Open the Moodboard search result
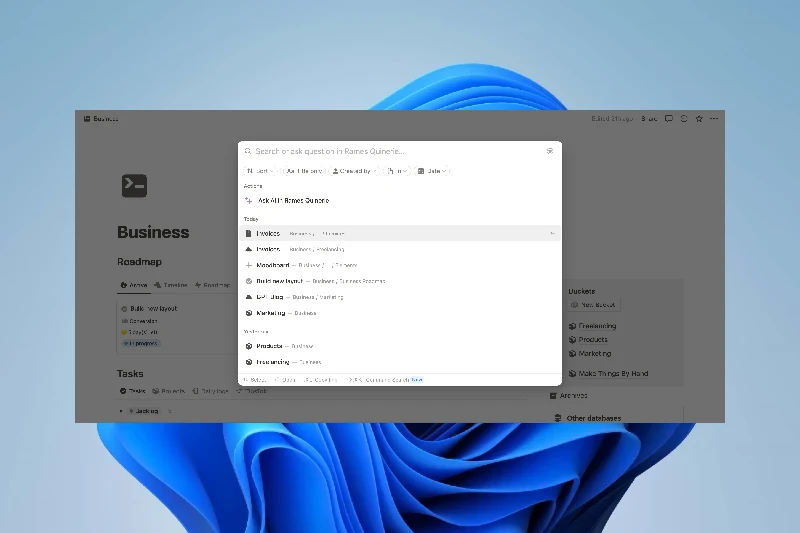 [x=273, y=265]
